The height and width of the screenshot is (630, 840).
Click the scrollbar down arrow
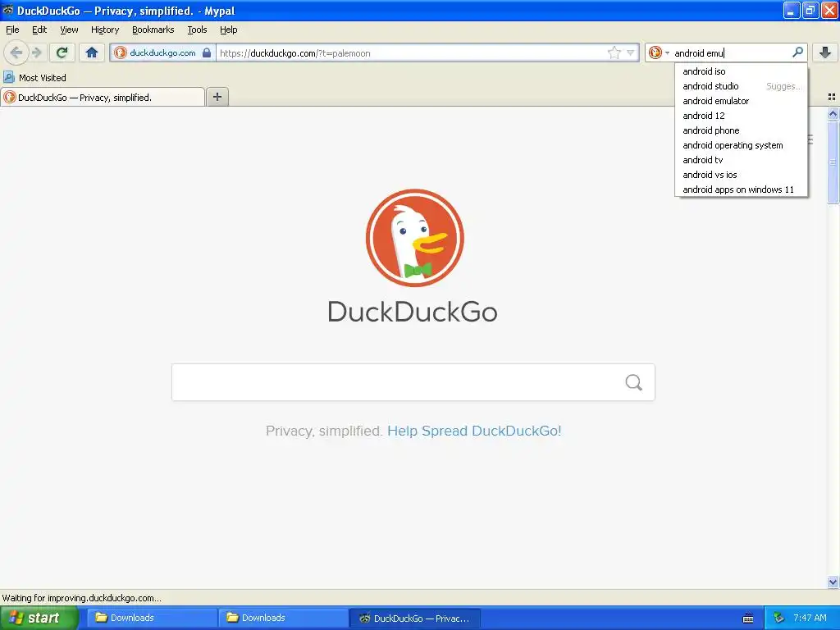[833, 582]
